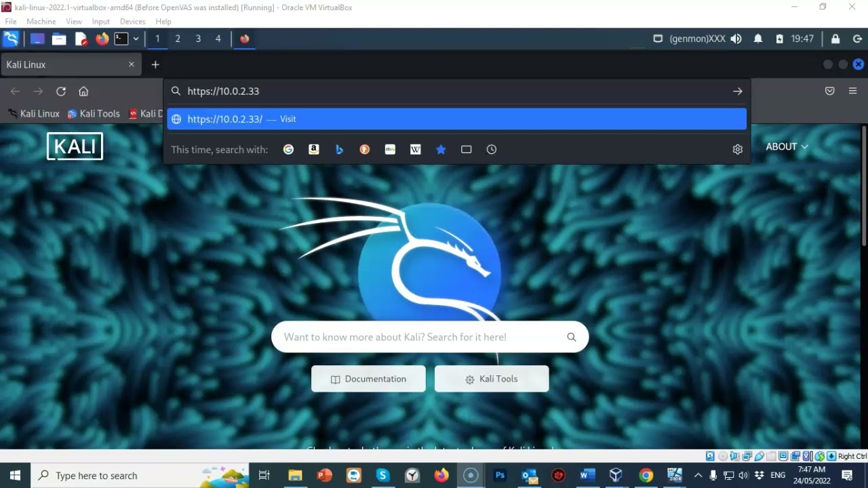Open Windows Start menu

(x=15, y=475)
